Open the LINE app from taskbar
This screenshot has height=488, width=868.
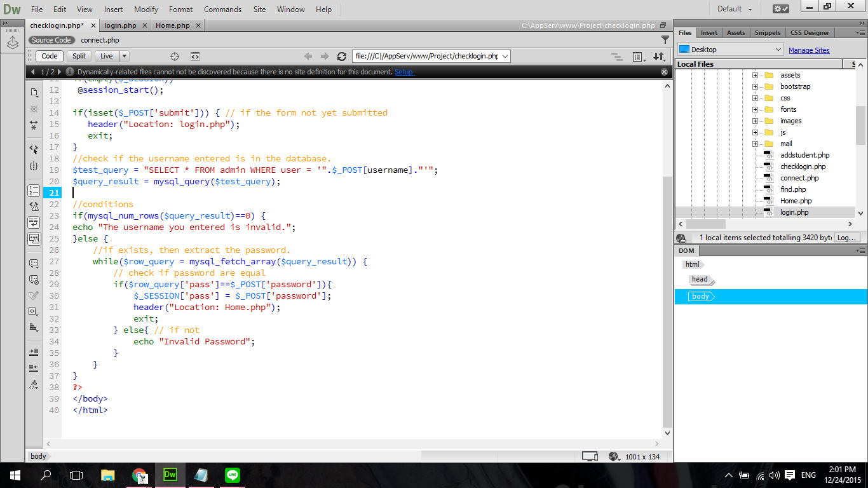[x=232, y=475]
